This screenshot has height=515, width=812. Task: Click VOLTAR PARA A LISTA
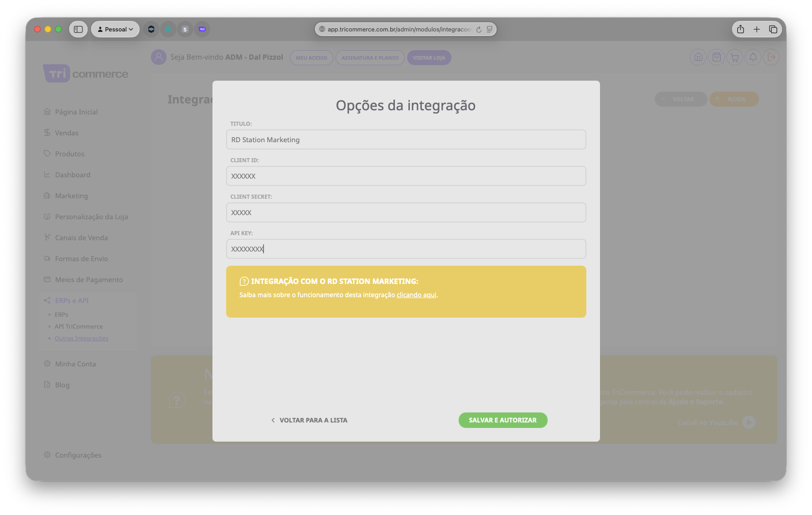309,420
